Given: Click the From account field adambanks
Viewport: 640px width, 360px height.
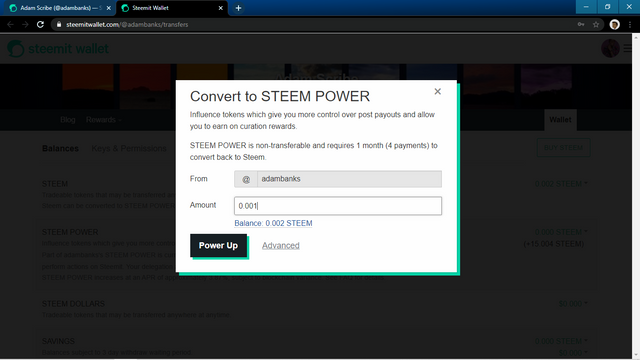Looking at the screenshot, I should pos(349,179).
